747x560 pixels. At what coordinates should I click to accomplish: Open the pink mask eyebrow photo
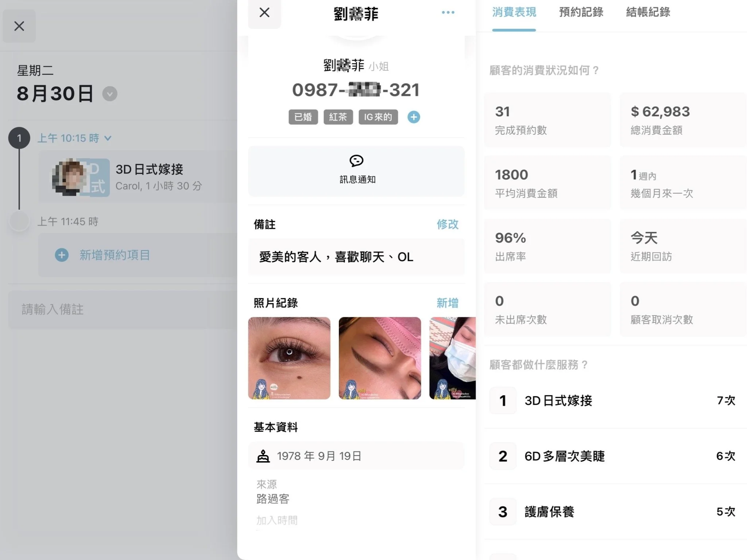380,358
